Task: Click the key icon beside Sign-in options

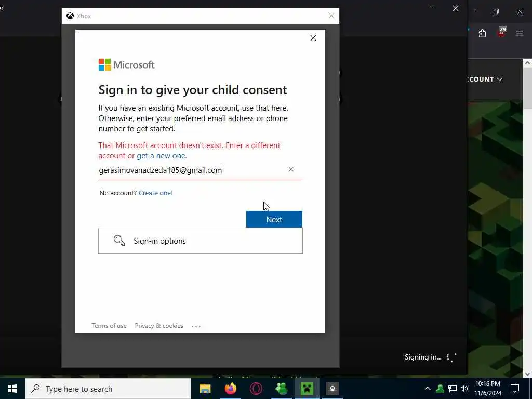Action: click(119, 241)
